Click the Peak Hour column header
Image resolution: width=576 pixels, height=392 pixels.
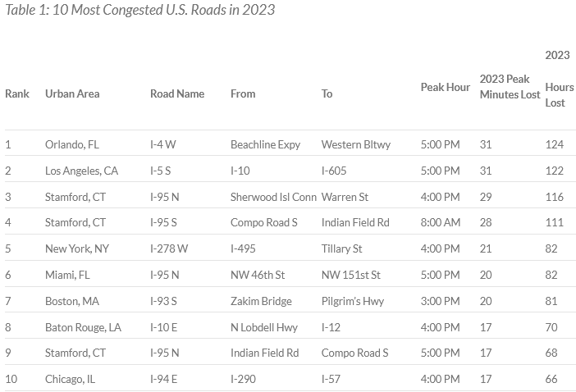[446, 87]
